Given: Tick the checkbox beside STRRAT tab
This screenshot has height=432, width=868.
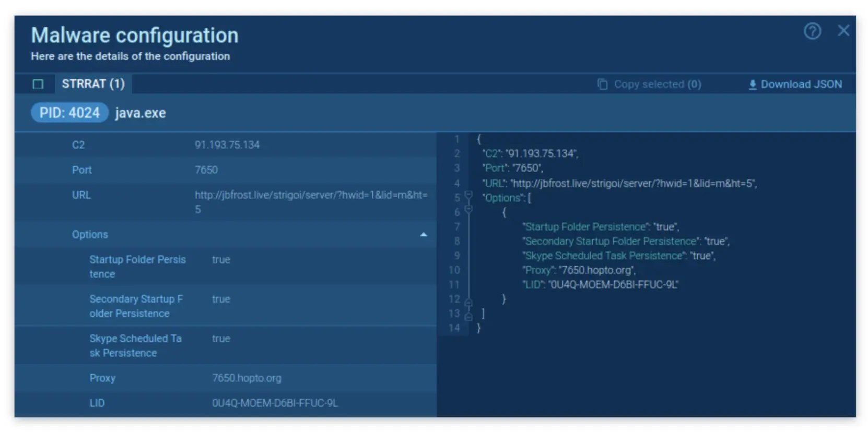Looking at the screenshot, I should click(x=38, y=84).
